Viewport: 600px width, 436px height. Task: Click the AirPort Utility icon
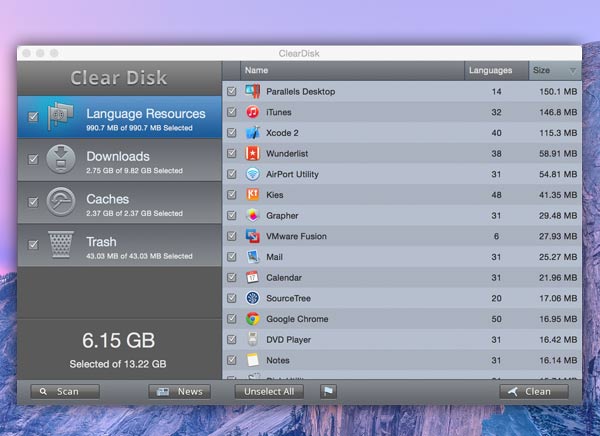[253, 174]
